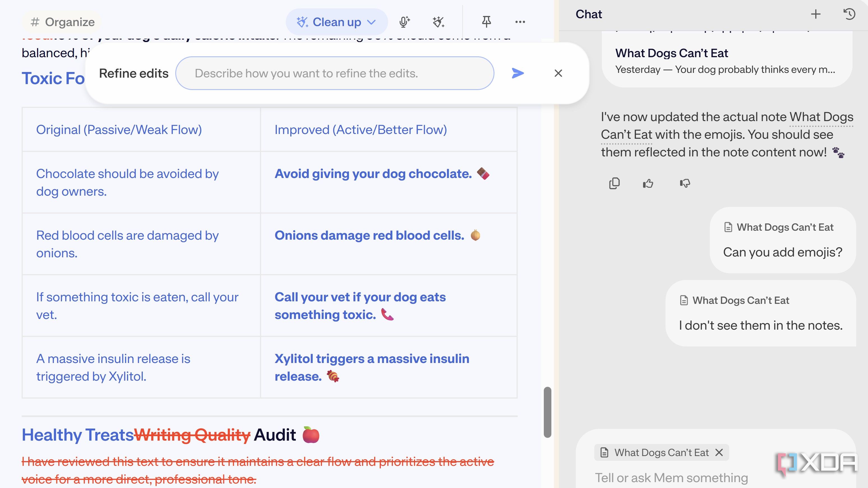Click the Chat panel title
The image size is (868, 488).
pyautogui.click(x=588, y=14)
